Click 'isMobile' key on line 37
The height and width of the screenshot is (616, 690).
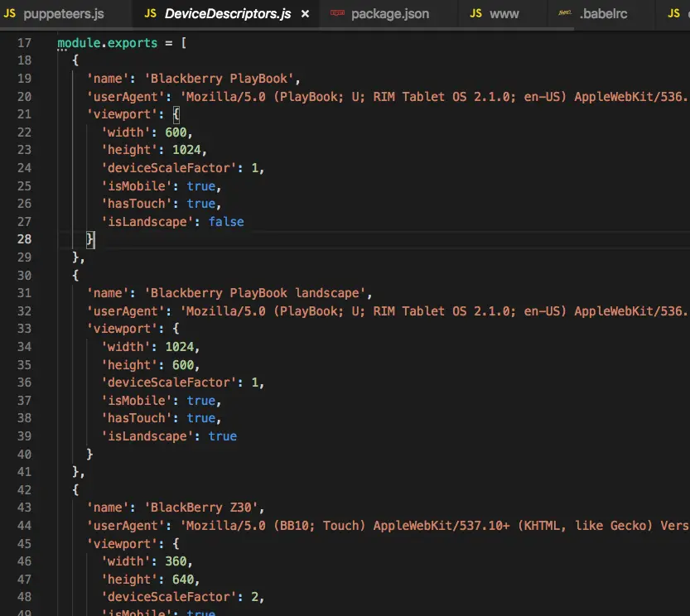coord(136,401)
